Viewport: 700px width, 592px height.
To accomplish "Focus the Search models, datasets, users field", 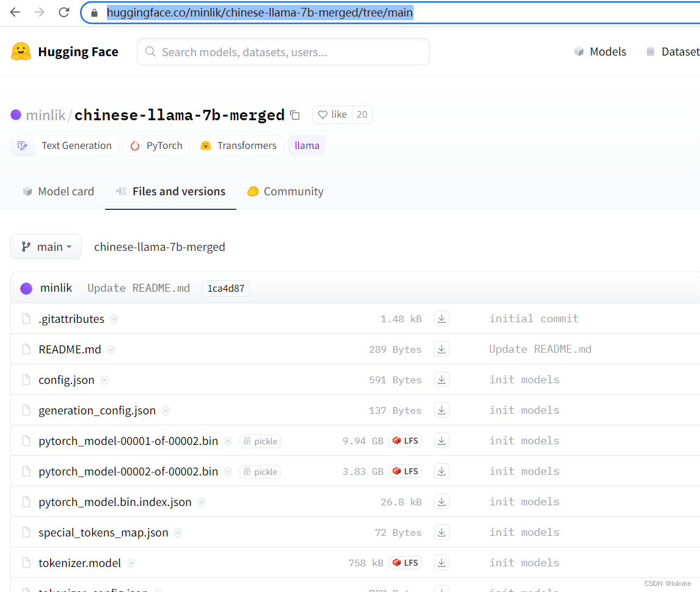I will (x=283, y=52).
